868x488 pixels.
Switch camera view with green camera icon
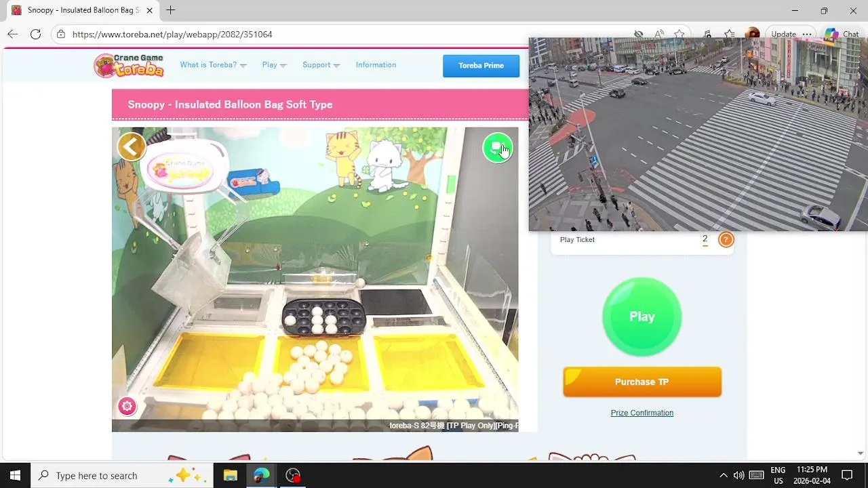click(498, 148)
